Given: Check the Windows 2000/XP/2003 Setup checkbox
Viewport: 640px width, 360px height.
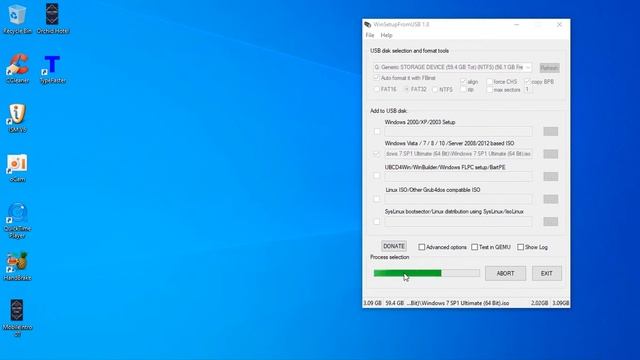Looking at the screenshot, I should tap(377, 131).
